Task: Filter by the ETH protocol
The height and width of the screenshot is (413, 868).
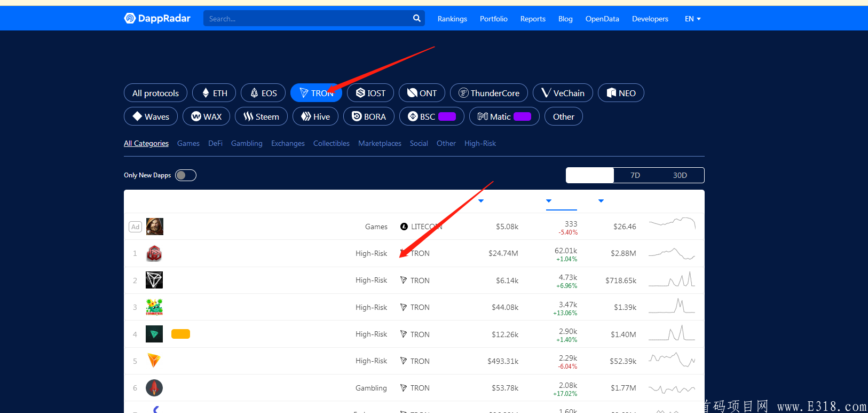Action: click(x=214, y=93)
